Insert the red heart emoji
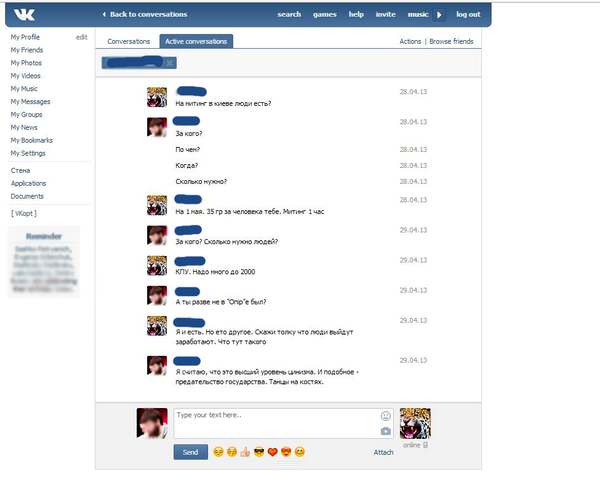 pos(272,452)
